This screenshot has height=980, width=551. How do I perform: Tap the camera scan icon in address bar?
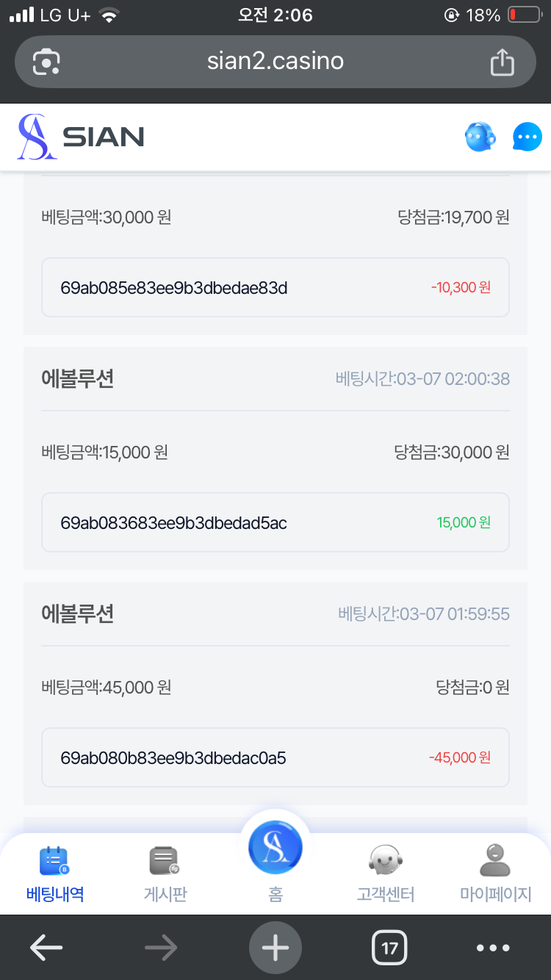46,62
